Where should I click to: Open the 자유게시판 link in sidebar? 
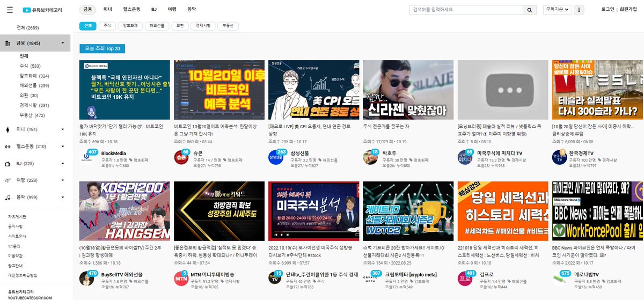tap(17, 216)
